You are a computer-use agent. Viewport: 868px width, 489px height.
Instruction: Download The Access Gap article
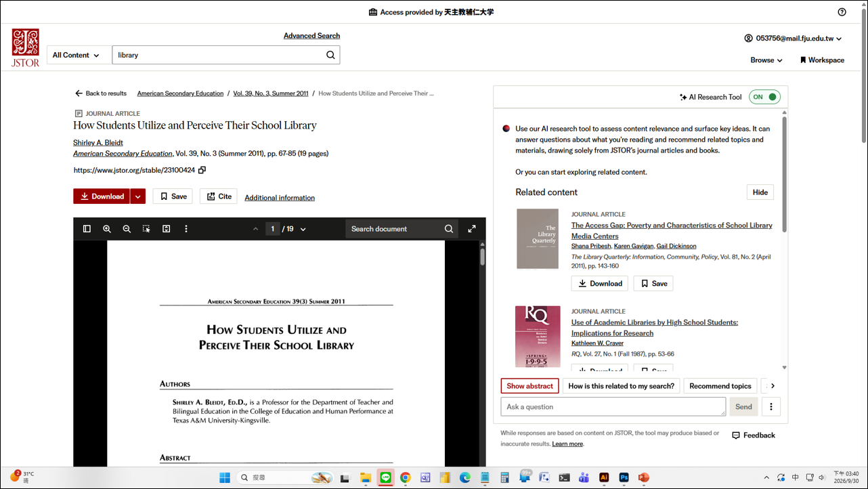(x=600, y=283)
